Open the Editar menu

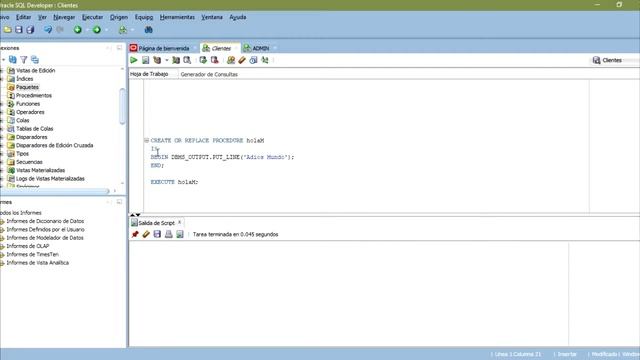pos(23,17)
